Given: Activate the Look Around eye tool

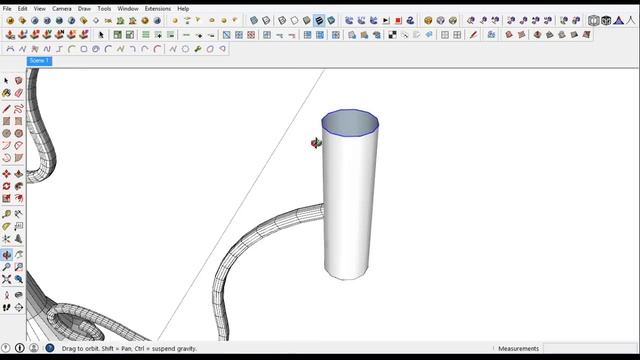Looking at the screenshot, I should 18,295.
